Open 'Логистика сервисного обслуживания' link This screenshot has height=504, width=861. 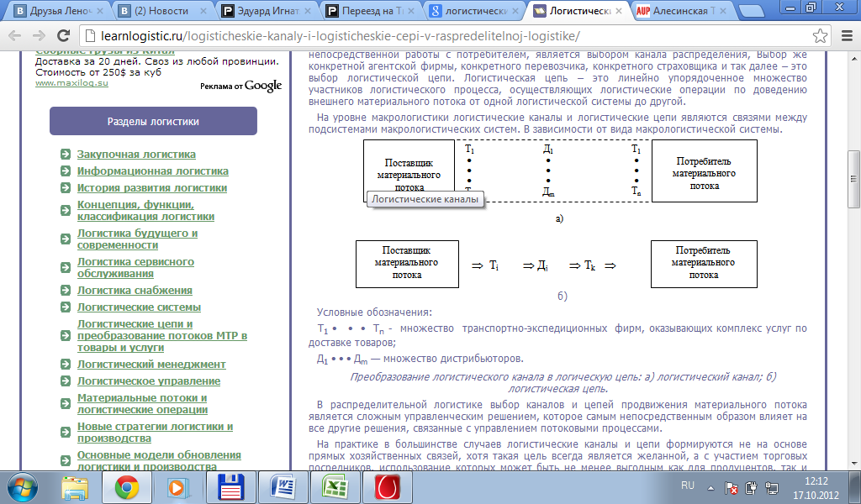point(135,268)
